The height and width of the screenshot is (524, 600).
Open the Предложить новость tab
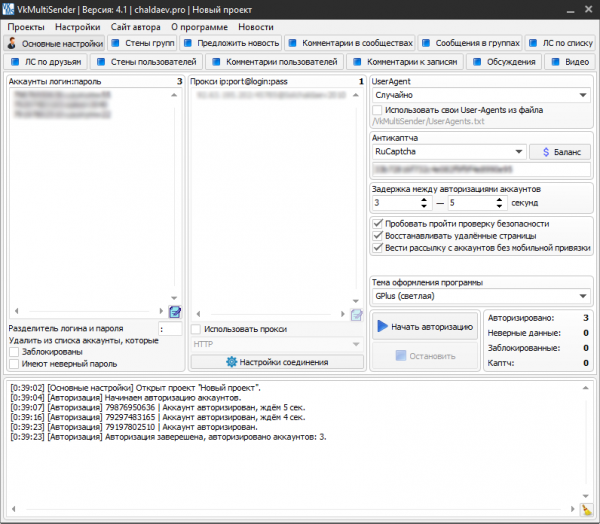coord(231,43)
